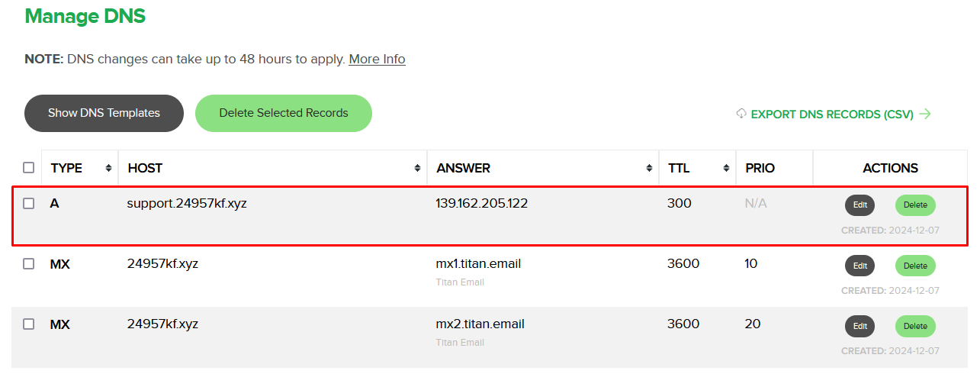Open the More Info link
The image size is (980, 374).
[377, 59]
